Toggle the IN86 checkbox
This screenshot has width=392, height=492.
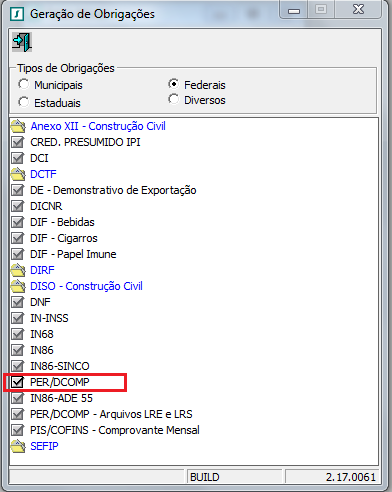[17, 350]
